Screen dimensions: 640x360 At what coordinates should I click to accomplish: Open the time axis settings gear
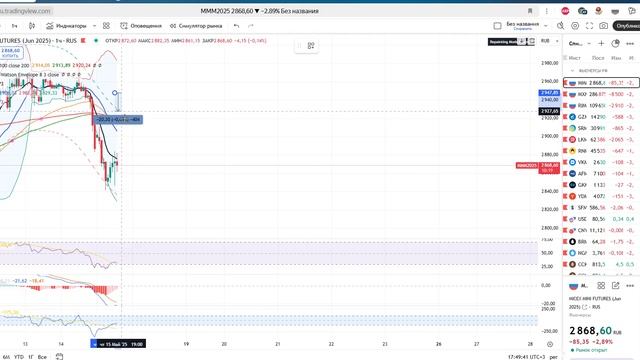point(550,344)
